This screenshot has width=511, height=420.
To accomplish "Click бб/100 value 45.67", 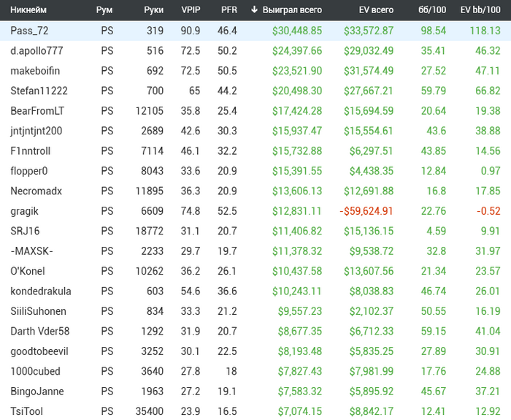I will tap(434, 392).
